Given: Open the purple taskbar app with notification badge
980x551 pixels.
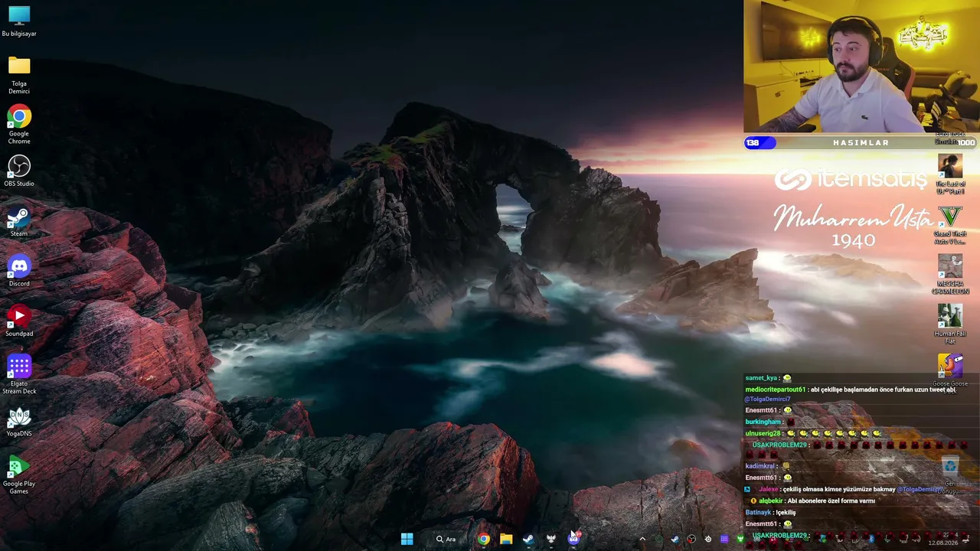Looking at the screenshot, I should [573, 539].
